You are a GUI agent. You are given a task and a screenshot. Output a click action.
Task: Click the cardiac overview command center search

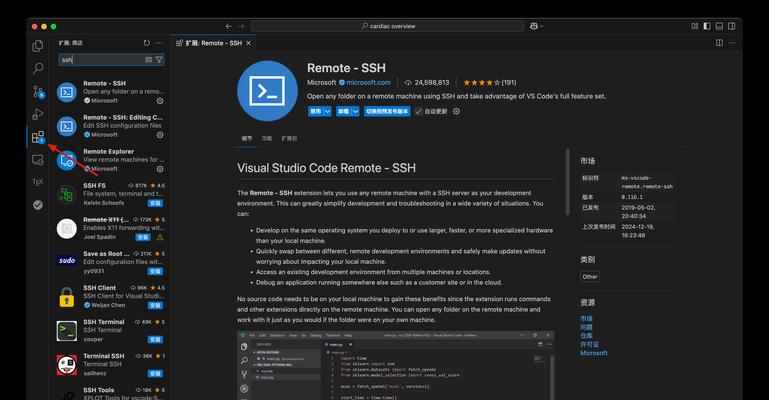[x=388, y=26]
